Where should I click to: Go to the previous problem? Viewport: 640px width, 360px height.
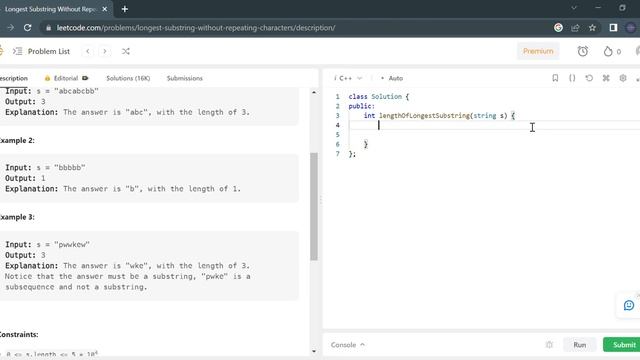pyautogui.click(x=88, y=51)
